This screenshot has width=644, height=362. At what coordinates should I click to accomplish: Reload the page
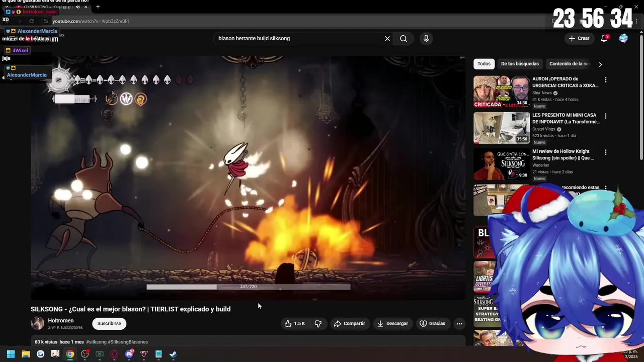point(31,21)
